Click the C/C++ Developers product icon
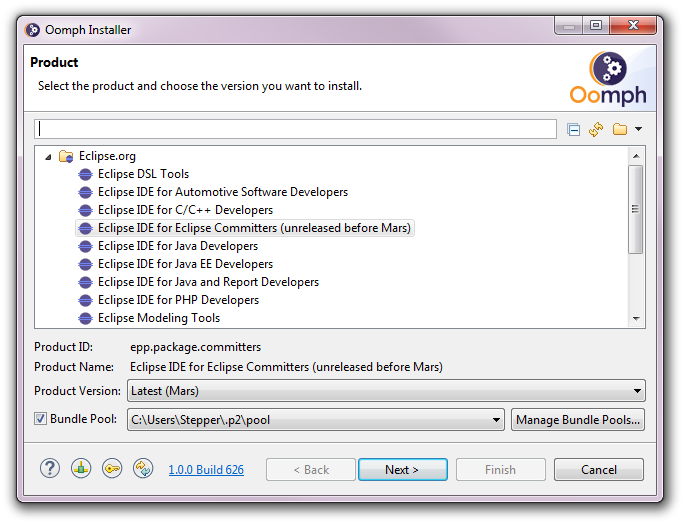Viewport: 684px width, 521px height. point(86,210)
